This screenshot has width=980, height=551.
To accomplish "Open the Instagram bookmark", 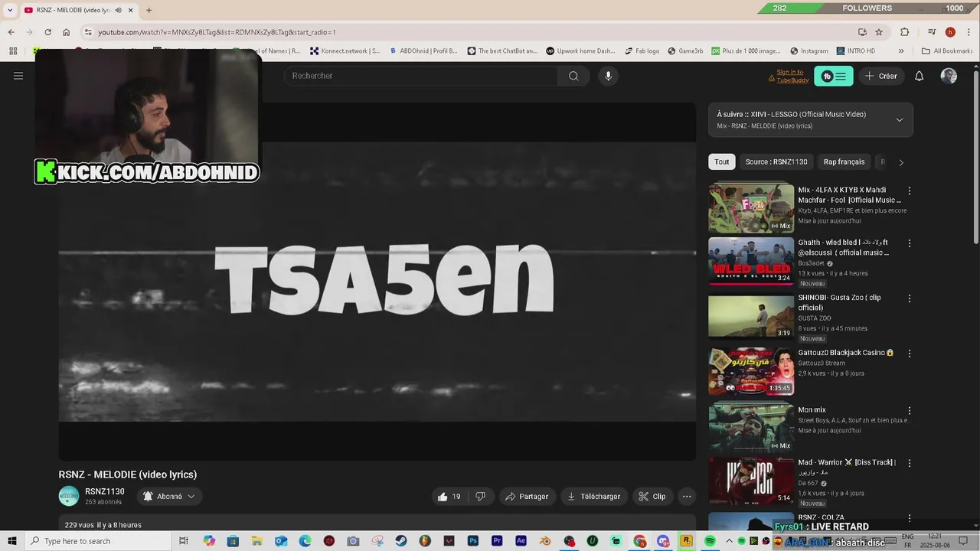I will click(x=809, y=51).
